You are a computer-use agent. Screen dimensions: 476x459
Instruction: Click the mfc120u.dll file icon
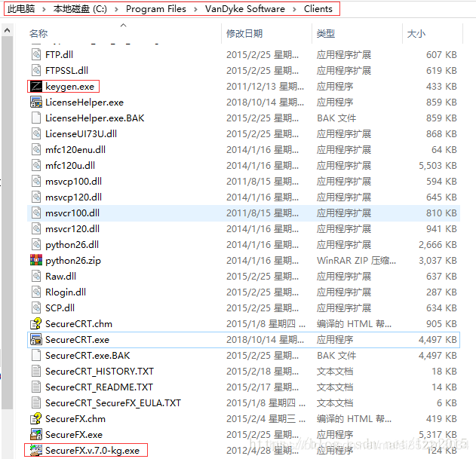click(x=36, y=165)
